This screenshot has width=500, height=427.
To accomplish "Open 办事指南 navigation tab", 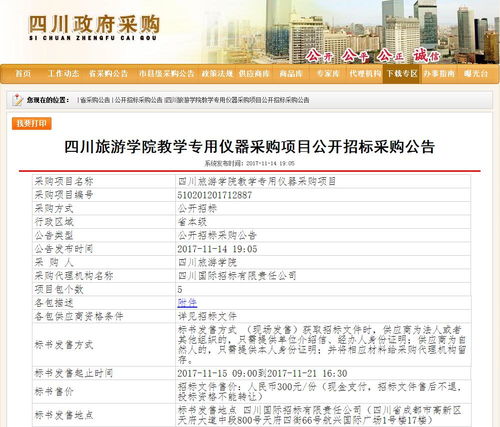I will 439,74.
